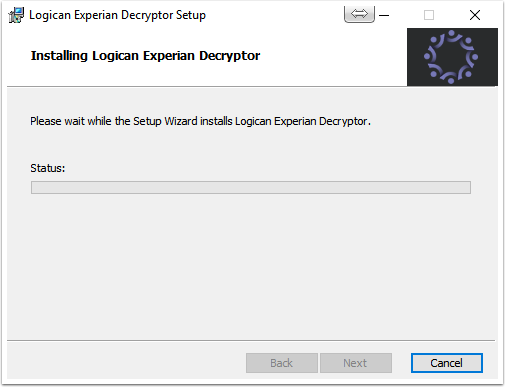
Task: Click the Please wait while Setup Wizard text
Action: click(200, 121)
